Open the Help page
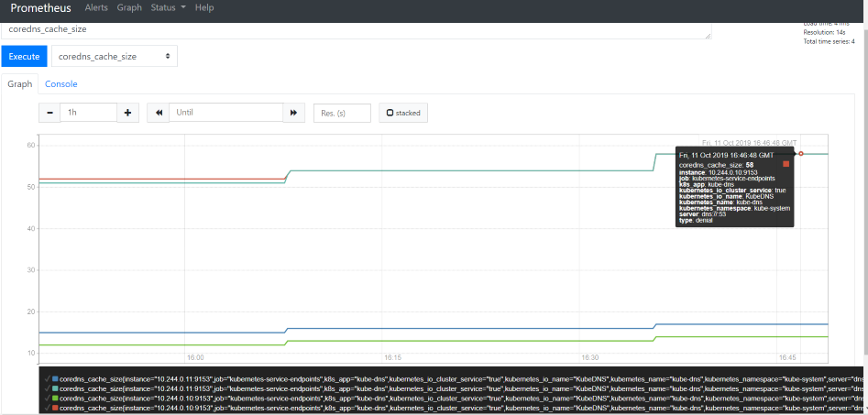Image resolution: width=868 pixels, height=415 pixels. coord(204,7)
